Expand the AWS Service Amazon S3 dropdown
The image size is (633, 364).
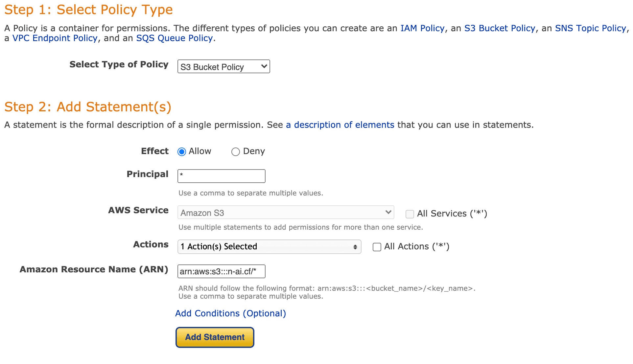pyautogui.click(x=286, y=213)
